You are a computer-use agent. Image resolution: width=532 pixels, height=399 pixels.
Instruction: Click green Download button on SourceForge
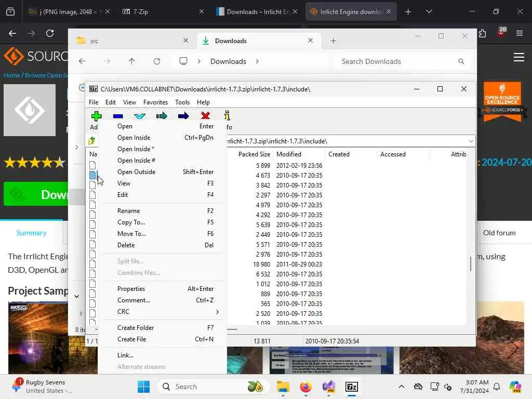[36, 194]
